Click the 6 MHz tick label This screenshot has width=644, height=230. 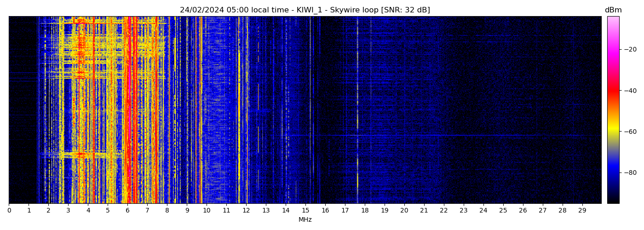(127, 210)
